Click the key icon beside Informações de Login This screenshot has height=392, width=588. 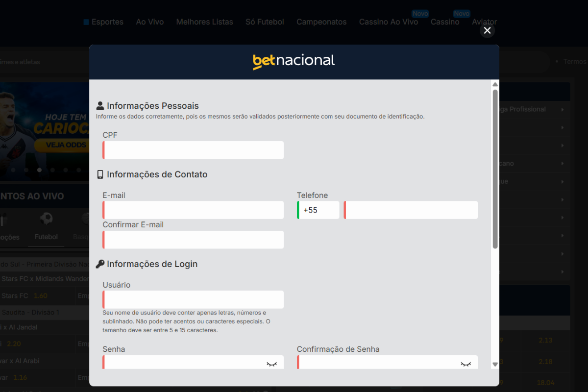coord(100,263)
